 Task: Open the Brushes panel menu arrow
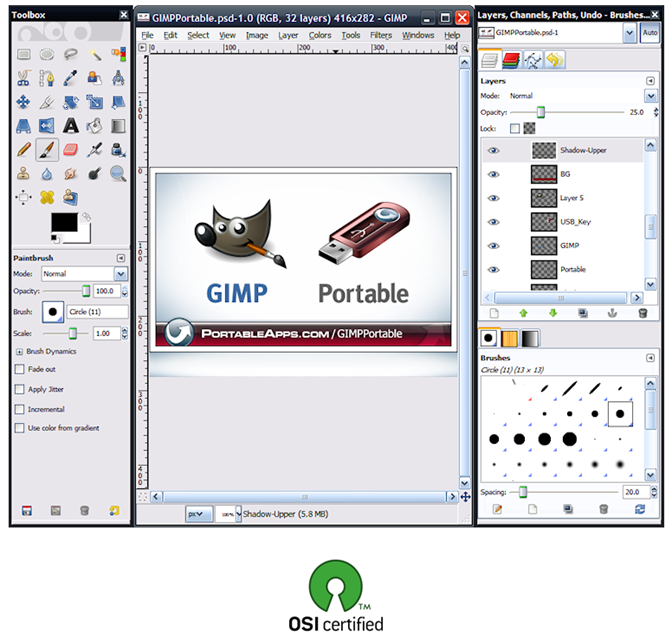coord(650,358)
